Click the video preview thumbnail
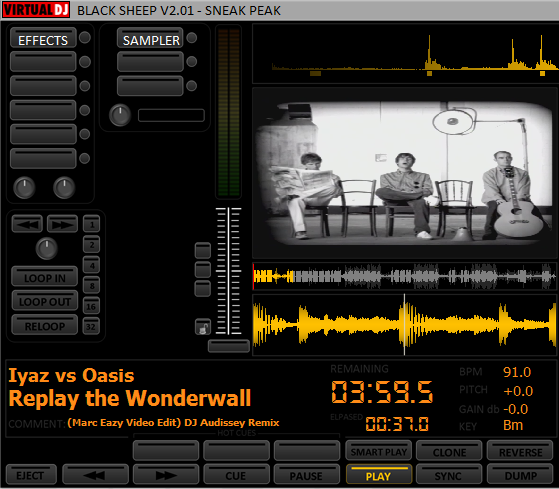This screenshot has width=559, height=489. tap(405, 173)
